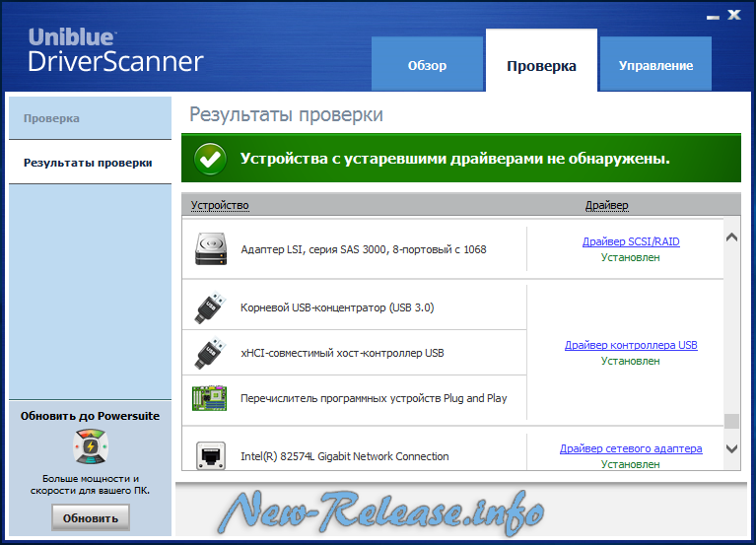Select row Корневой USB-концентратор (USB 3.0)
The image size is (756, 545).
pos(355,307)
